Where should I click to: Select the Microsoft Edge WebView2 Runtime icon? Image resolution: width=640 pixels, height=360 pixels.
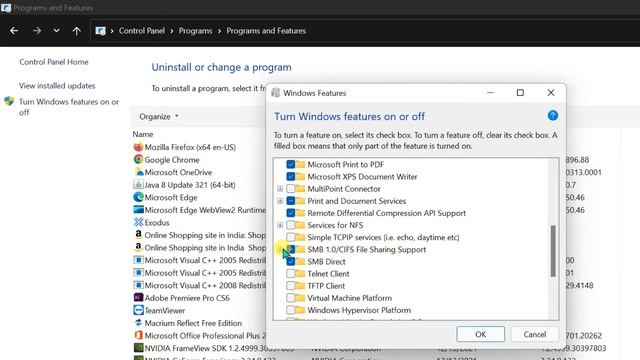click(138, 210)
